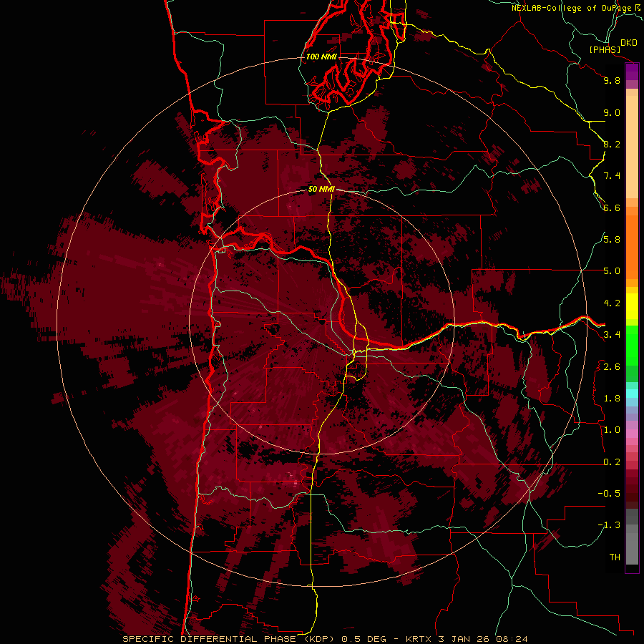The width and height of the screenshot is (644, 644).
Task: Click the TH threshold legend label
Action: [x=615, y=557]
